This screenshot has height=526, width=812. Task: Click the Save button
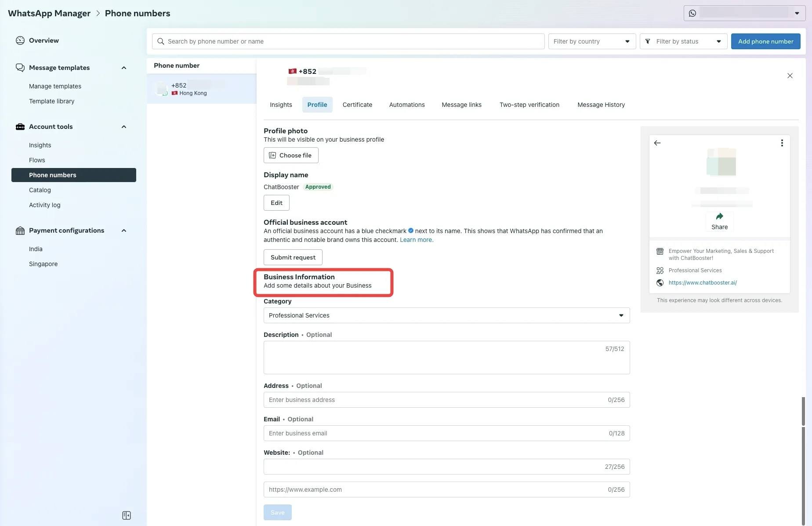[278, 512]
